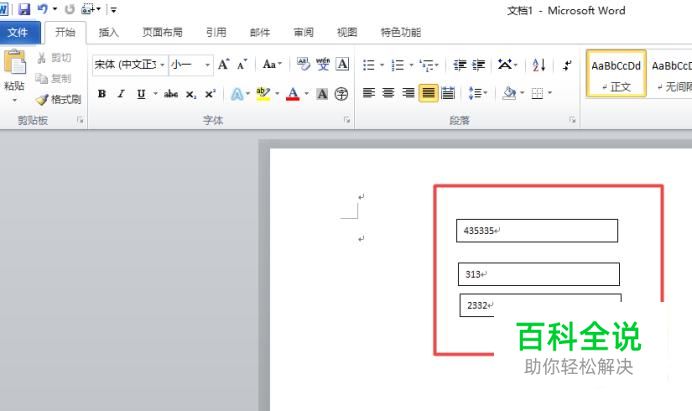
Task: Sort the paragraph with A-Z icon
Action: (539, 65)
